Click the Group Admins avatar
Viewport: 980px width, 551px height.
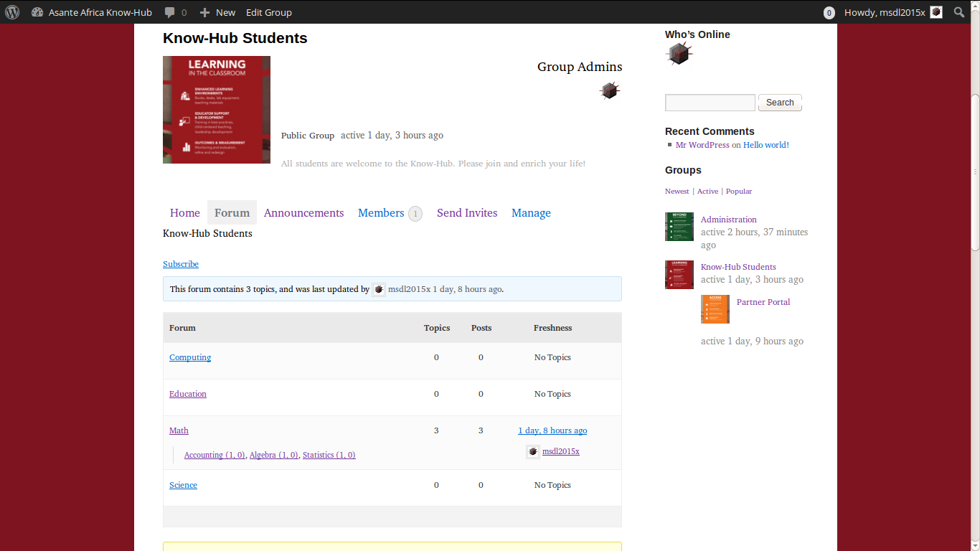tap(610, 90)
